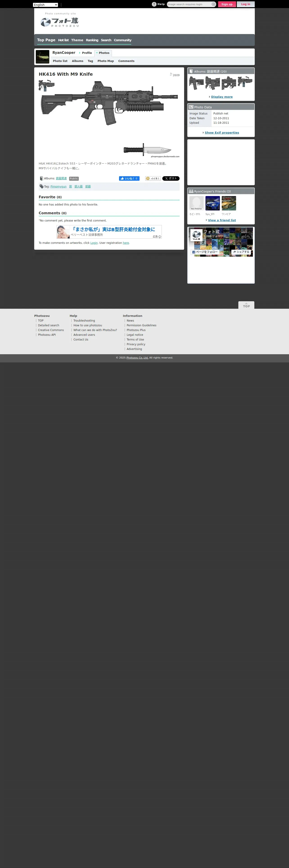Open Privacy policy footer link

click(x=136, y=344)
